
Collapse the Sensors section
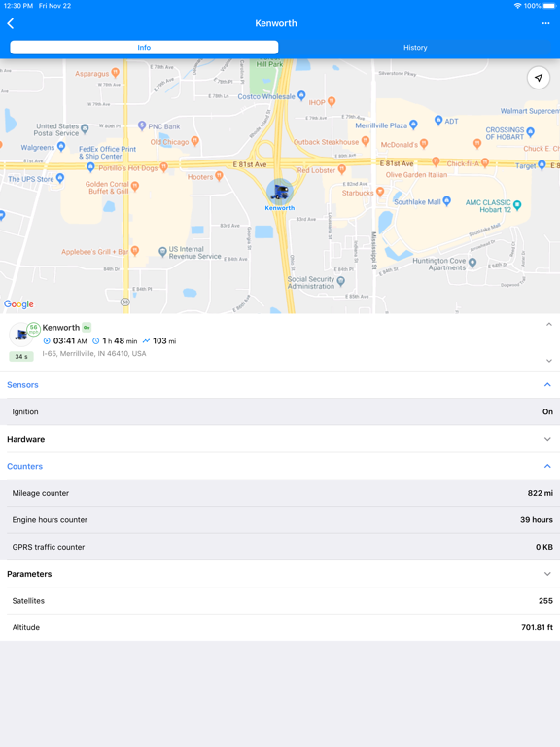(547, 384)
